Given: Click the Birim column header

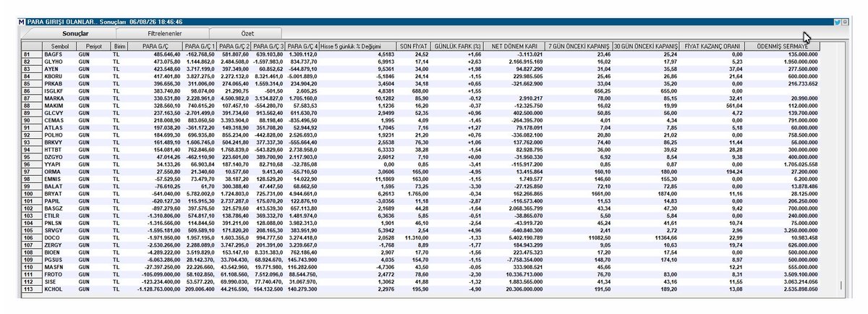Looking at the screenshot, I should click(x=119, y=46).
